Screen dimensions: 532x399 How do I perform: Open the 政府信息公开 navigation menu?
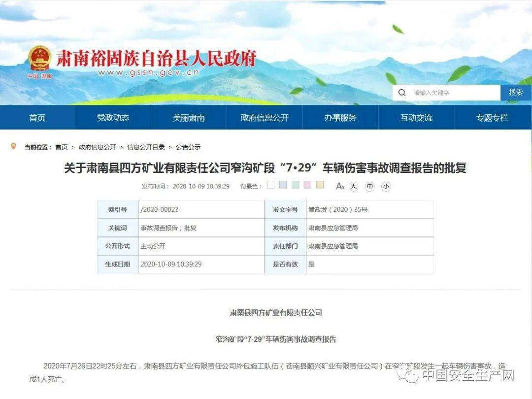pyautogui.click(x=265, y=118)
